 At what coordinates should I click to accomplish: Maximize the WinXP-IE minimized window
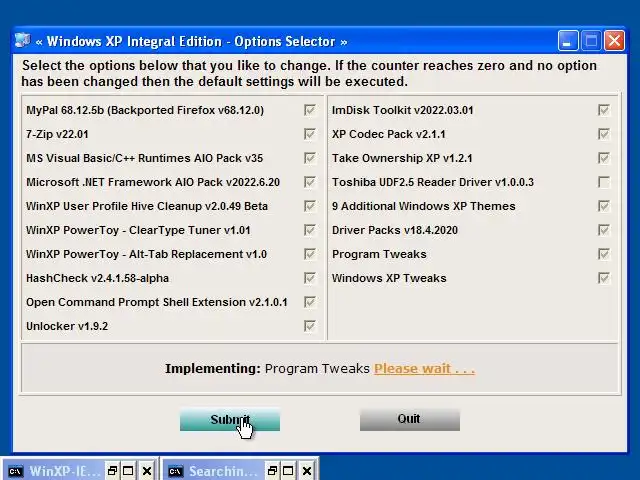[x=128, y=471]
